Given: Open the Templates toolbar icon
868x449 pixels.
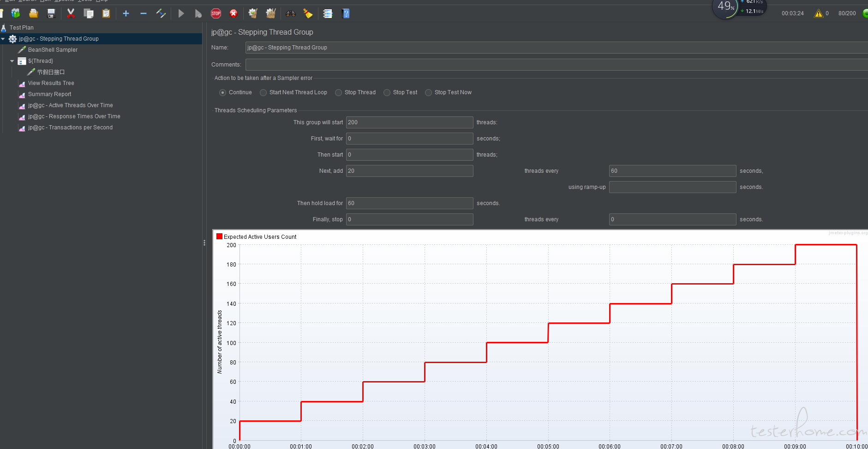Looking at the screenshot, I should tap(16, 13).
